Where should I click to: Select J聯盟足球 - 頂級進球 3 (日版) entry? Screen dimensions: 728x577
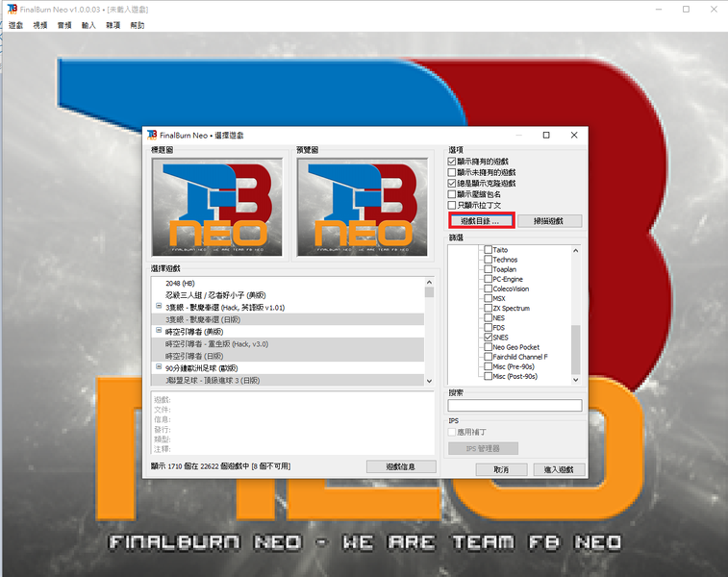point(288,380)
